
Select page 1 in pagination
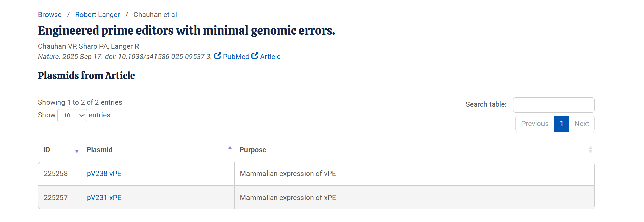(561, 124)
